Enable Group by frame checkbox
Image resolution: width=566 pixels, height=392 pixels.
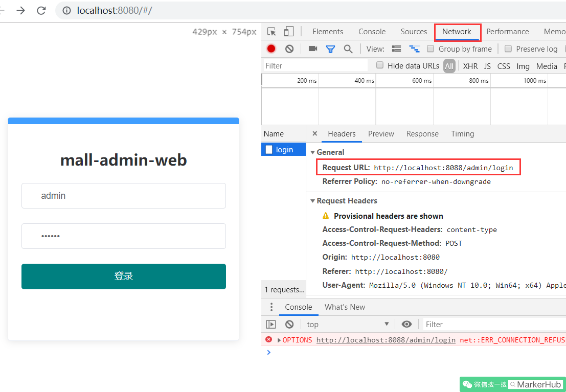pyautogui.click(x=431, y=49)
